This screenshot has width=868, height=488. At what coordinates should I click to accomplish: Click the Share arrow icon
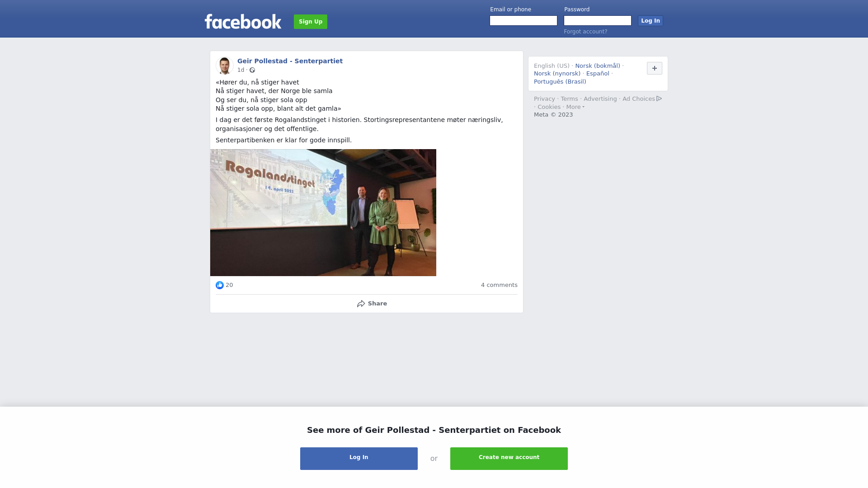click(361, 304)
